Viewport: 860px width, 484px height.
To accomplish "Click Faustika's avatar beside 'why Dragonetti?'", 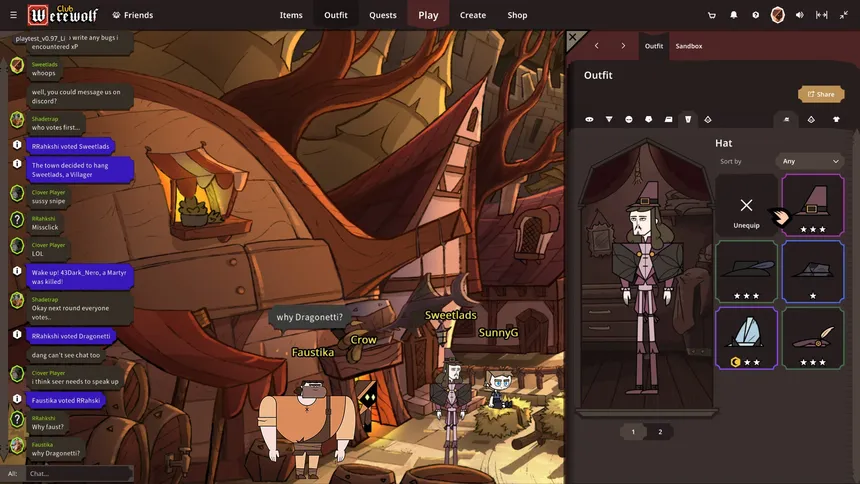I will (x=17, y=445).
